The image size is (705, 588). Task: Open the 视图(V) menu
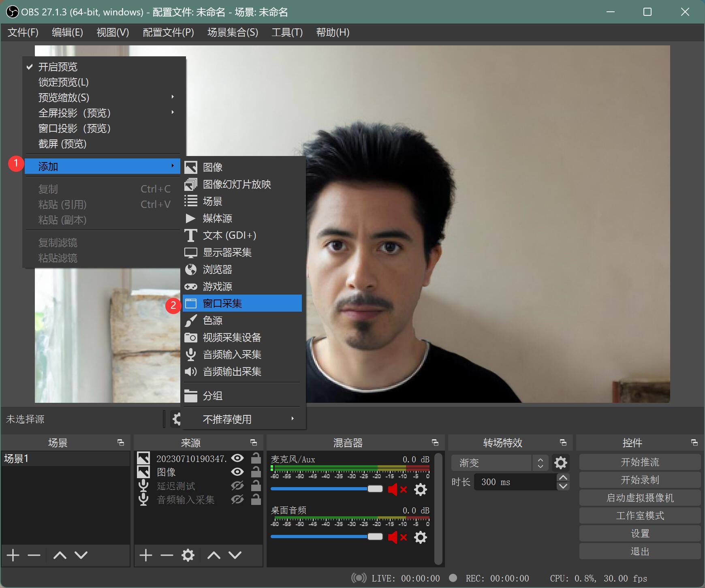(113, 32)
